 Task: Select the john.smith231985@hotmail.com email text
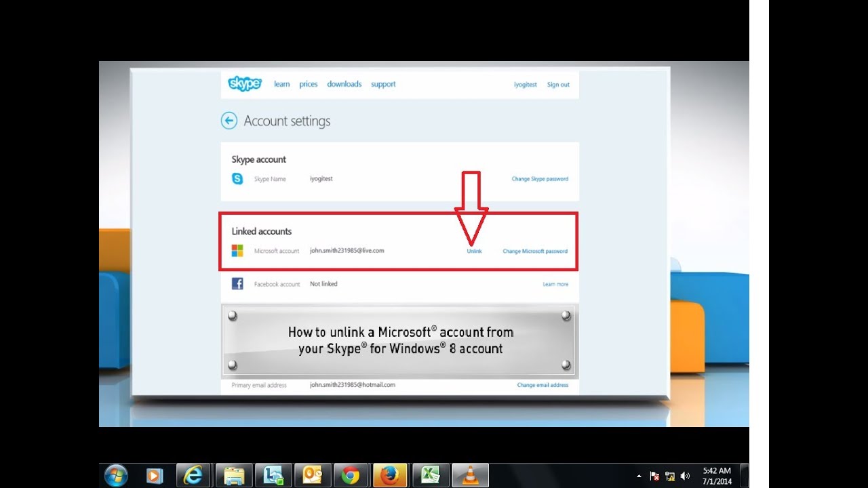click(353, 384)
